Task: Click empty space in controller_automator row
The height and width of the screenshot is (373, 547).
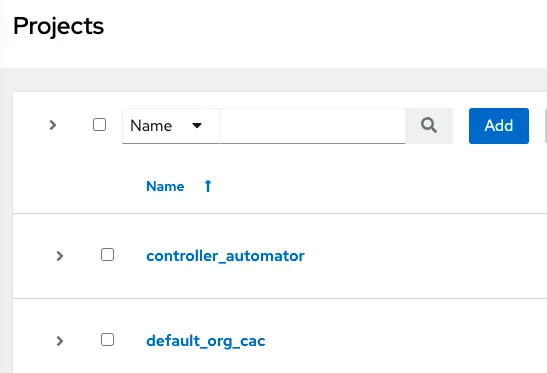Action: pyautogui.click(x=419, y=256)
